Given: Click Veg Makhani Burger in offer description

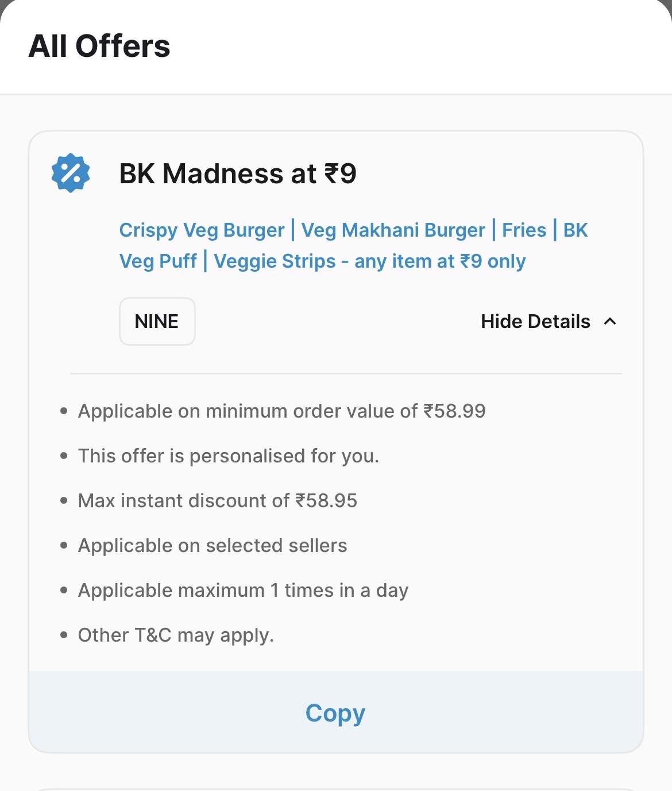Looking at the screenshot, I should click(393, 230).
